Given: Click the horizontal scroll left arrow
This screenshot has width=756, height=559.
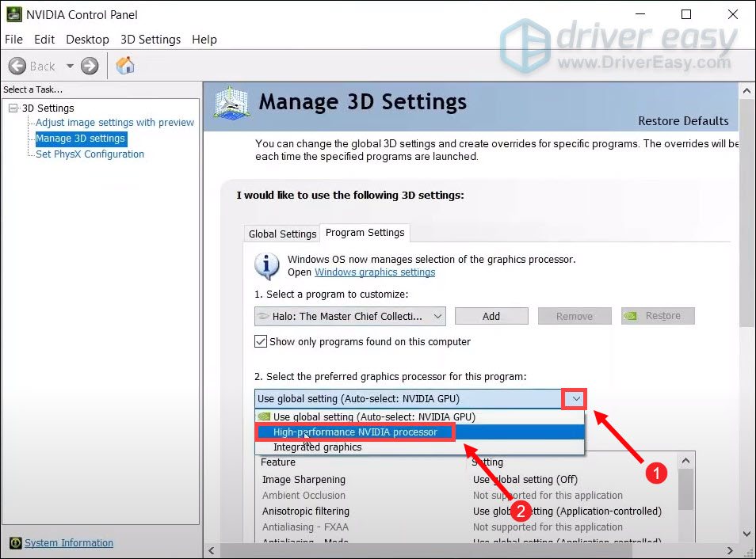Looking at the screenshot, I should 211,550.
